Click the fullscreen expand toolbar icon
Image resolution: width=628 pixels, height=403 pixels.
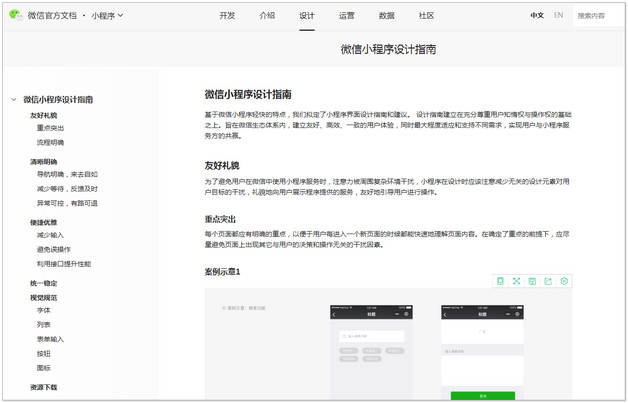point(516,281)
